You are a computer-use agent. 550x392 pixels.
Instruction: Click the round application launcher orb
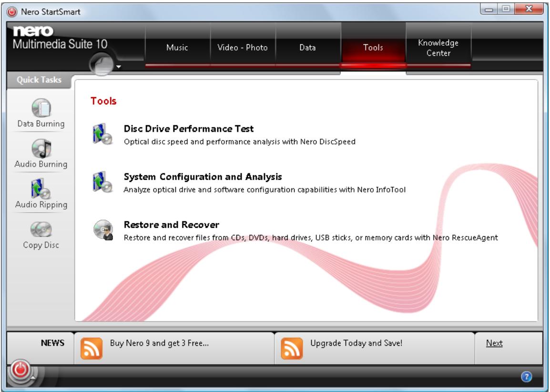[102, 64]
